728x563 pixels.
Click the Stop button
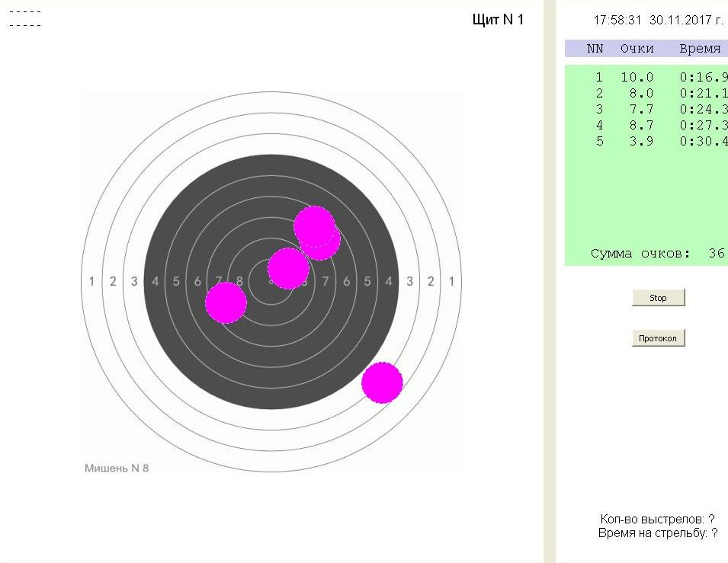coord(658,298)
